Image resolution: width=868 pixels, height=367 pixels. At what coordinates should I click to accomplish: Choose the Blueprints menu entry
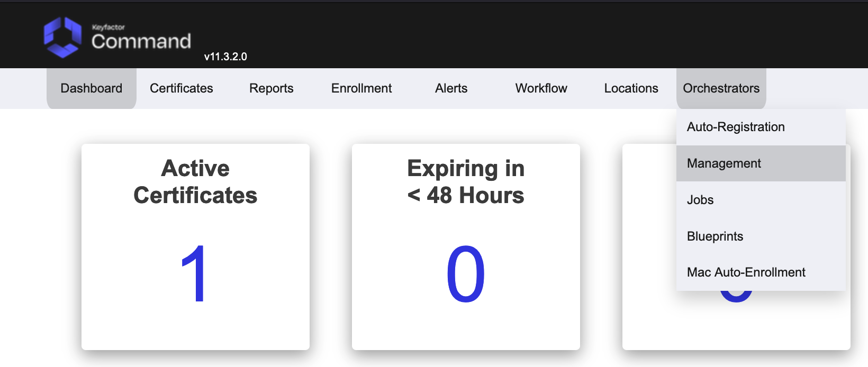715,236
